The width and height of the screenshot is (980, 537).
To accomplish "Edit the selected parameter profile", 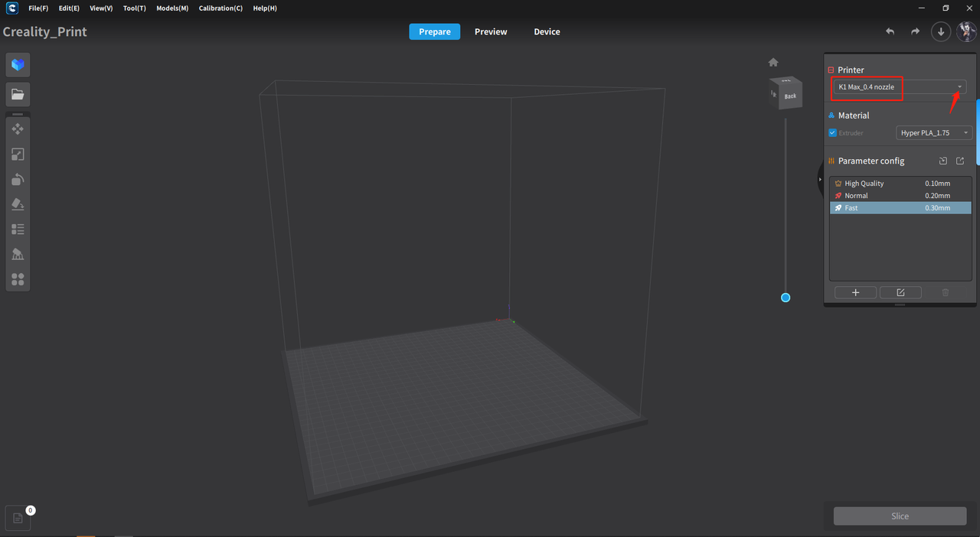I will tap(900, 293).
